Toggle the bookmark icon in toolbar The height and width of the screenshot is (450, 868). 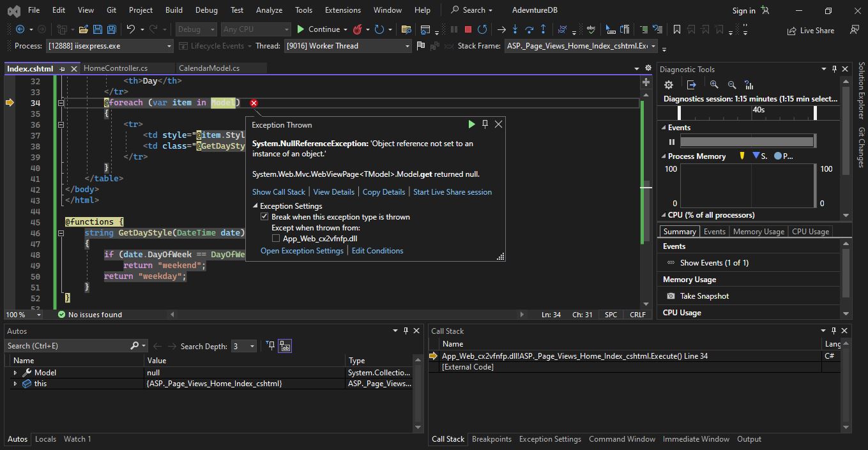[x=676, y=29]
